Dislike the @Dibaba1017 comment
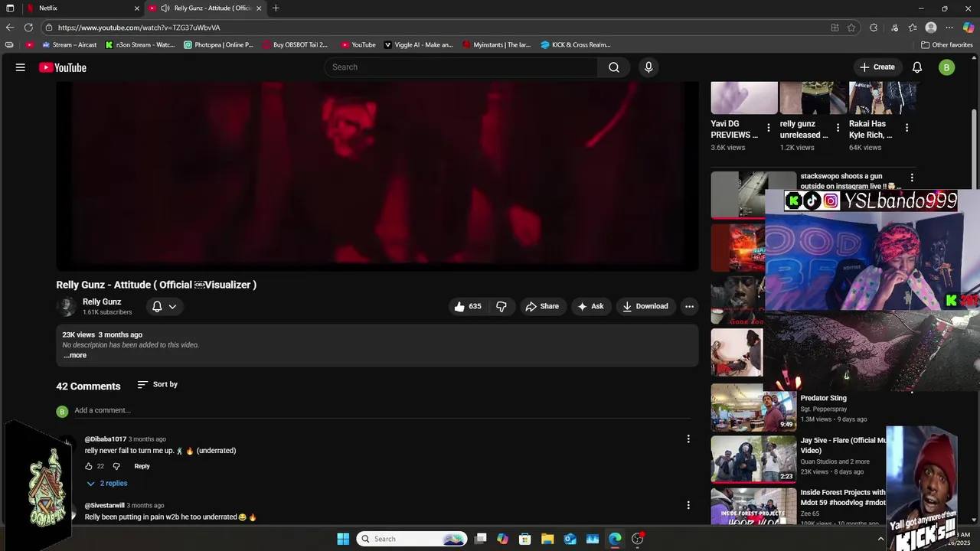Image resolution: width=980 pixels, height=551 pixels. coord(116,466)
